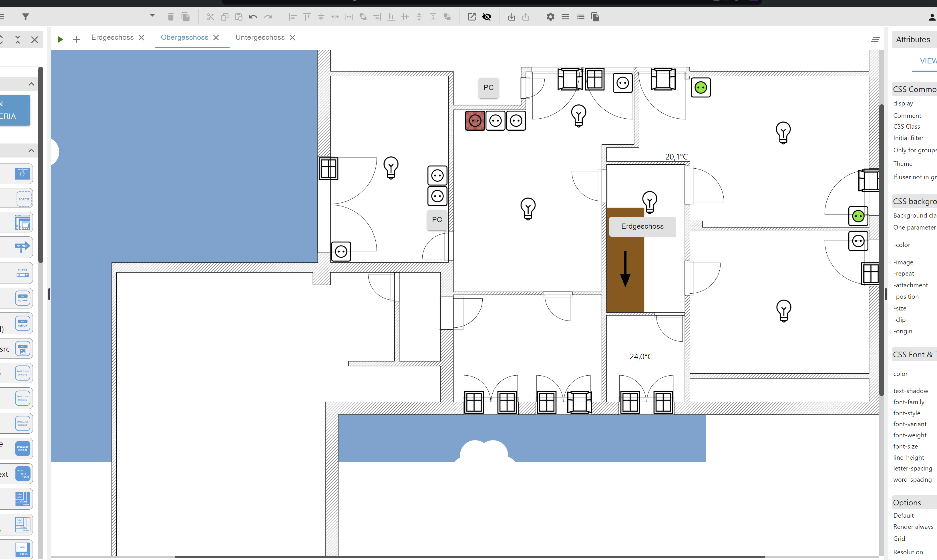Click the undo arrow in toolbar
Screen dimensions: 937x560
click(x=253, y=17)
